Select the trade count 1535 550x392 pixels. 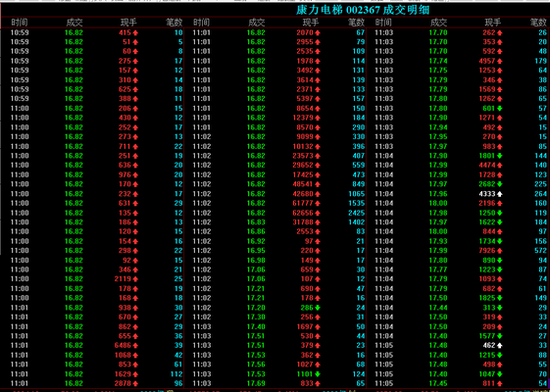tap(357, 204)
